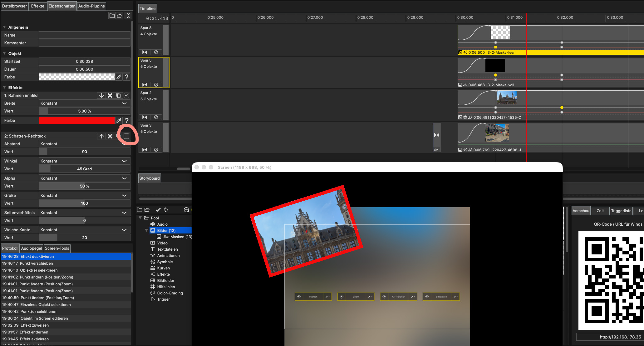Disable the Rahmen im Bild effect
Viewport: 644px width, 346px height.
coord(126,96)
